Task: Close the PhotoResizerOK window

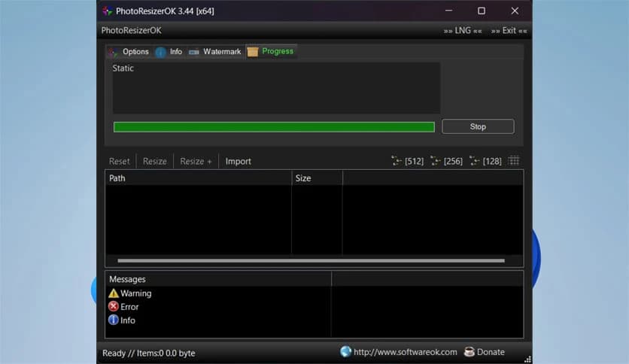Action: click(x=515, y=11)
